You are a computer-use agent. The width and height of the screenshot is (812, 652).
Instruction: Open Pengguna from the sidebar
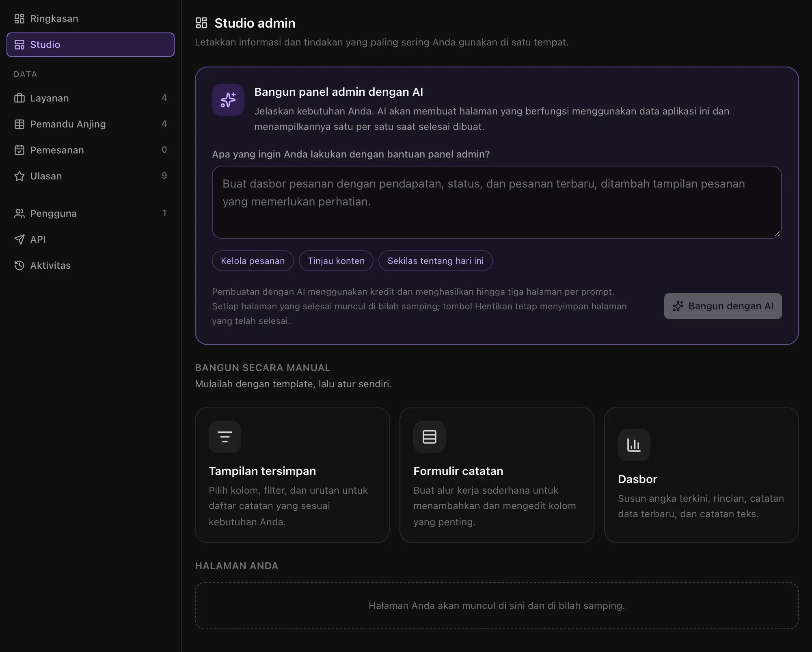[x=91, y=214]
